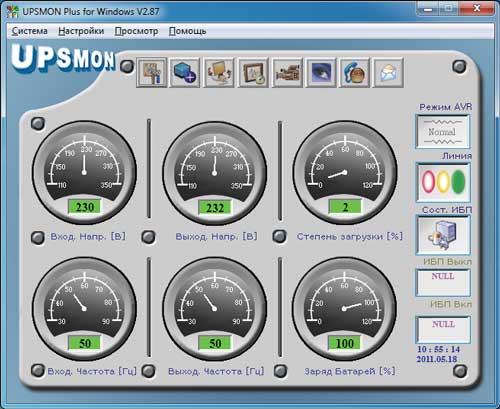The image size is (500, 409).
Task: Click the input voltage 230 readout
Action: [85, 207]
